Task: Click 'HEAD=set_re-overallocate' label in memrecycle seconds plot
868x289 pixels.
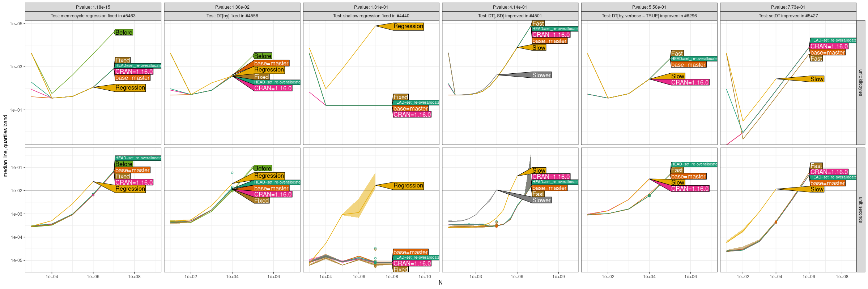Action: pyautogui.click(x=138, y=158)
